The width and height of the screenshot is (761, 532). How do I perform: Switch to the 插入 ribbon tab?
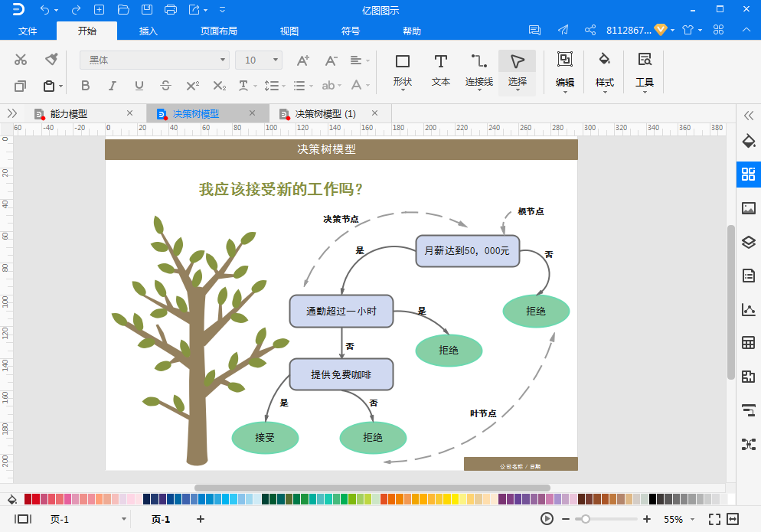148,31
